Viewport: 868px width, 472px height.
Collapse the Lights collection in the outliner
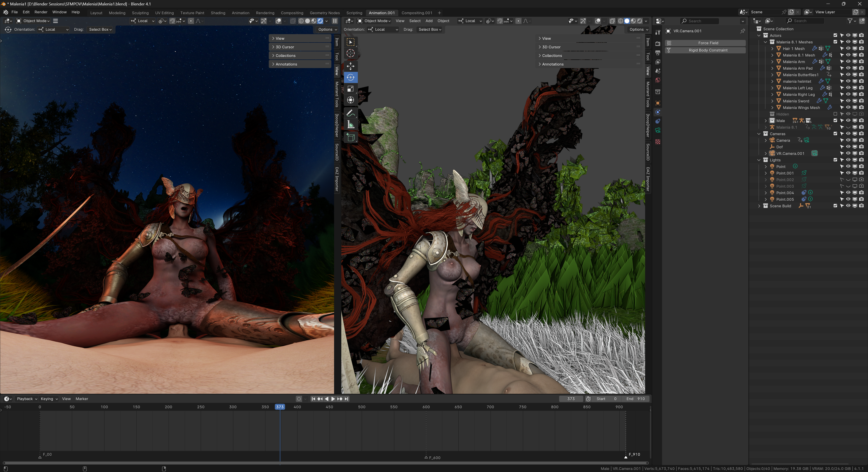pos(759,160)
